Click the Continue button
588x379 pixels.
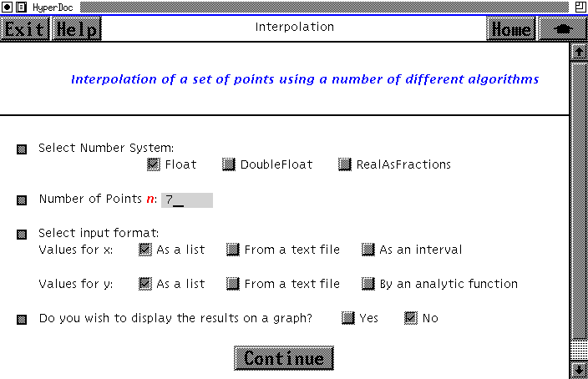coord(283,359)
